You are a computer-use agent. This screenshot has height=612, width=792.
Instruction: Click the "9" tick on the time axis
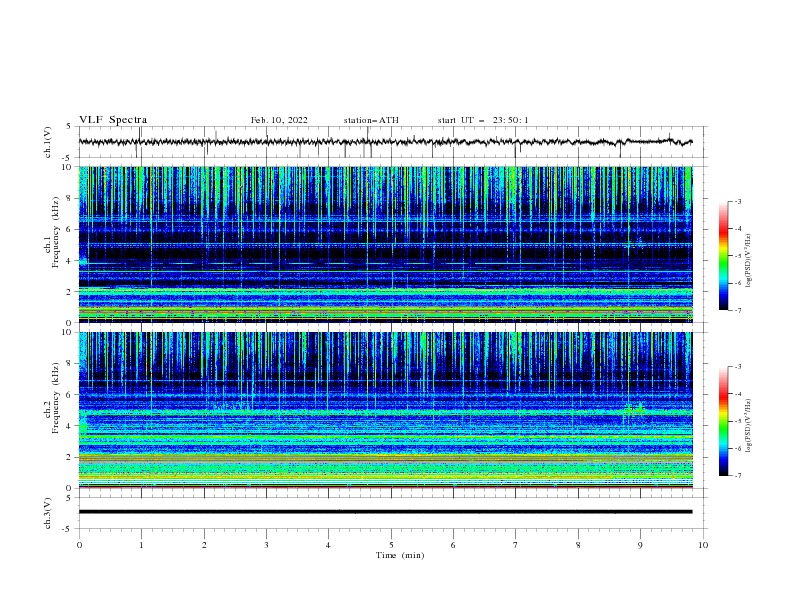click(640, 545)
